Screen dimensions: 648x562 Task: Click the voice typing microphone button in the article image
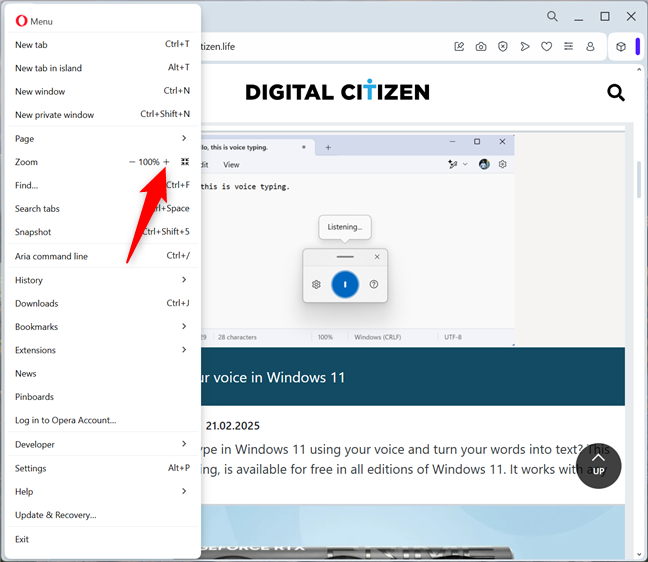pyautogui.click(x=345, y=284)
